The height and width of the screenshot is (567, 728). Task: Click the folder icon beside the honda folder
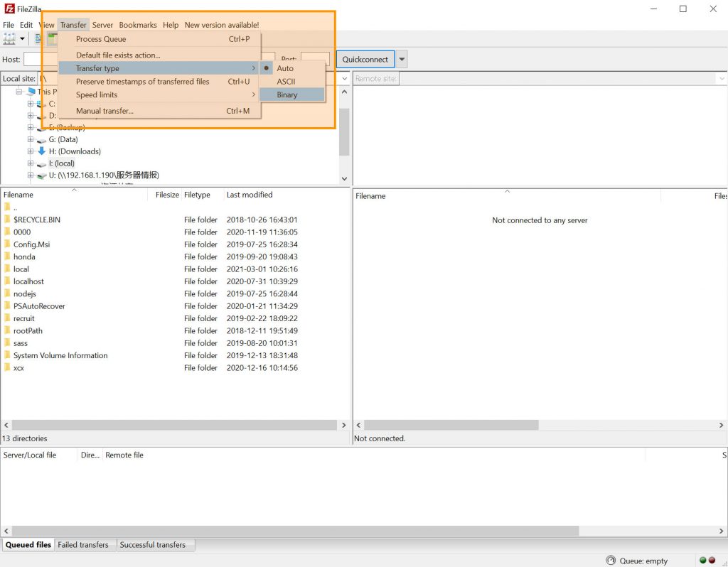click(7, 257)
